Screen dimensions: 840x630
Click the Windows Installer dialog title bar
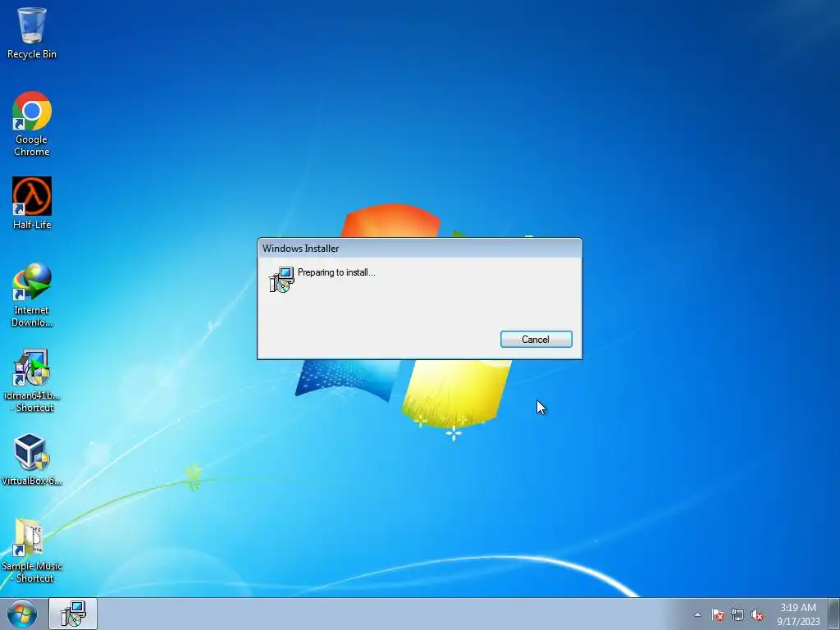click(419, 248)
